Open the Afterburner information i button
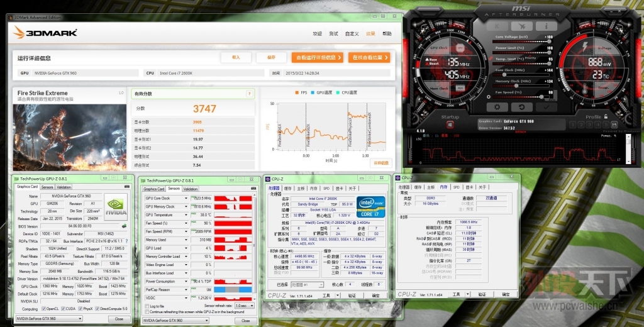The height and width of the screenshot is (327, 644). click(547, 26)
